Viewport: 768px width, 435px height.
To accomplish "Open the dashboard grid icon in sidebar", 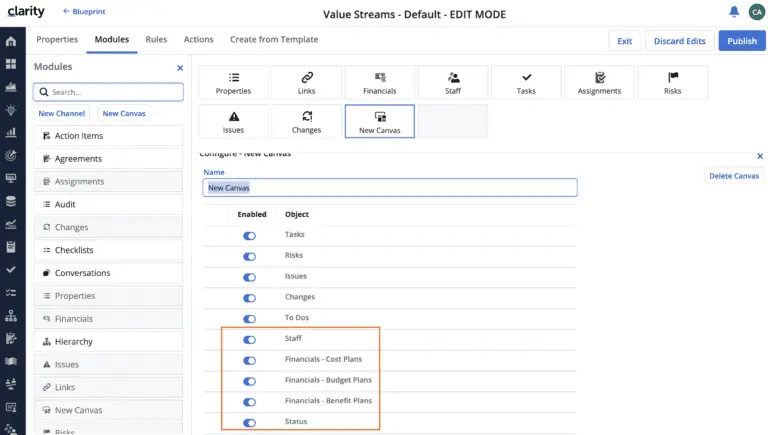I will 11,64.
